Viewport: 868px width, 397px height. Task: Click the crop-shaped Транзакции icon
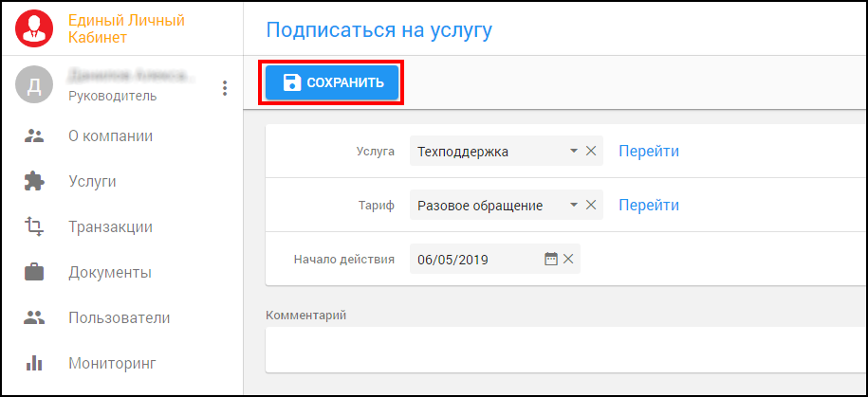(x=34, y=226)
